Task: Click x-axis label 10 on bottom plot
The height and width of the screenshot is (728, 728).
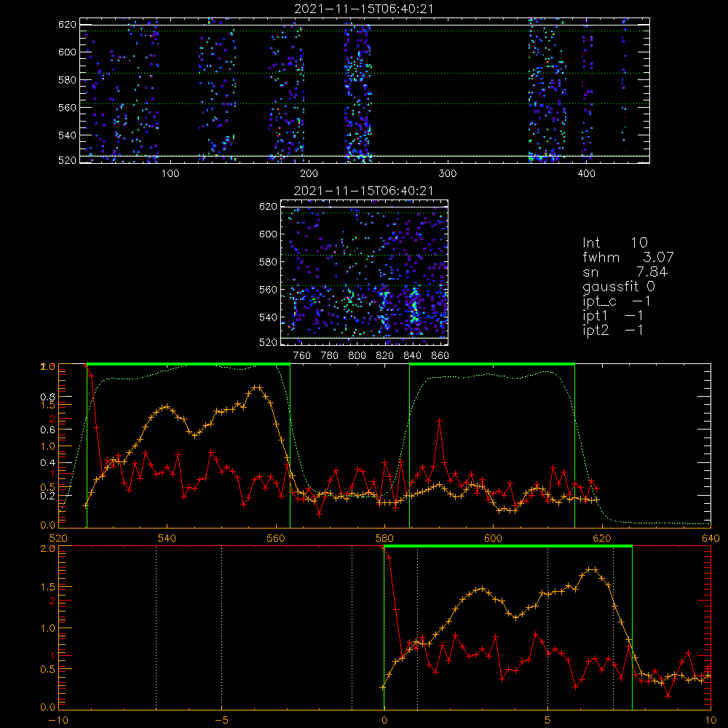Action: (x=711, y=721)
